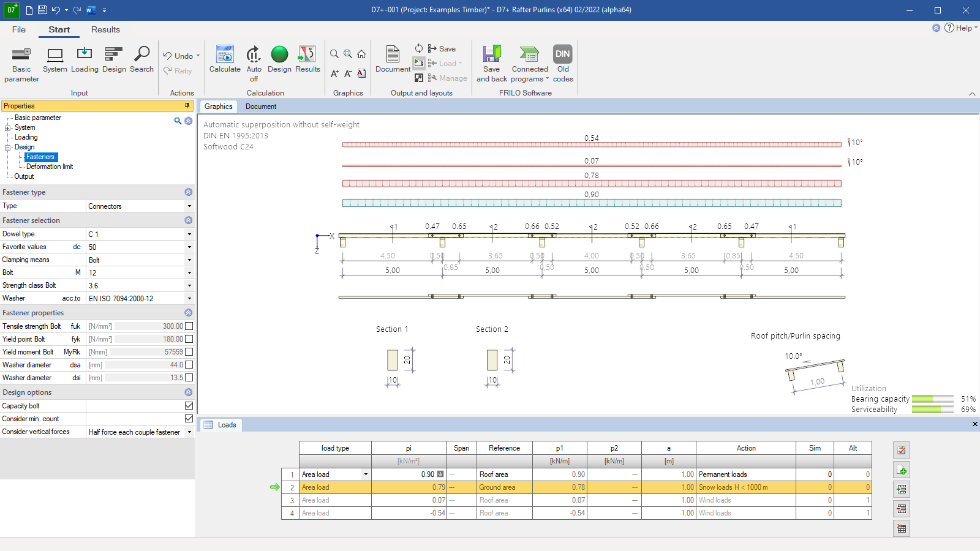980x551 pixels.
Task: Open the File menu
Action: pos(19,29)
